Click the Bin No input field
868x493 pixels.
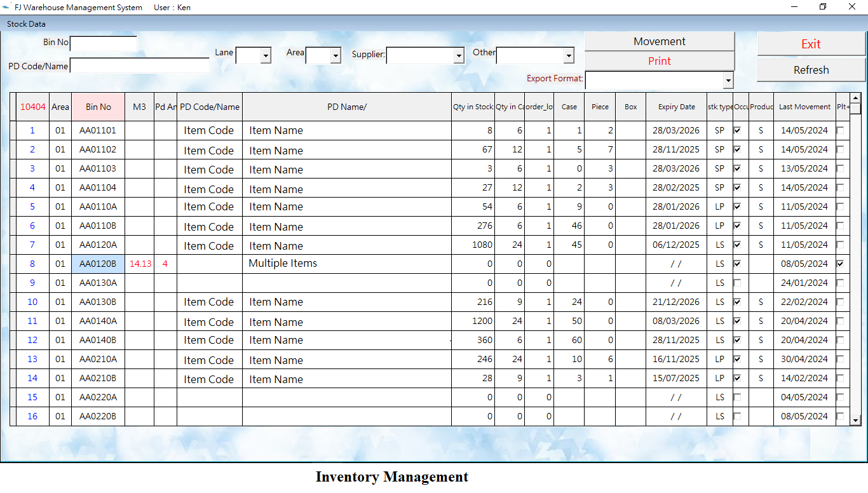[x=104, y=44]
